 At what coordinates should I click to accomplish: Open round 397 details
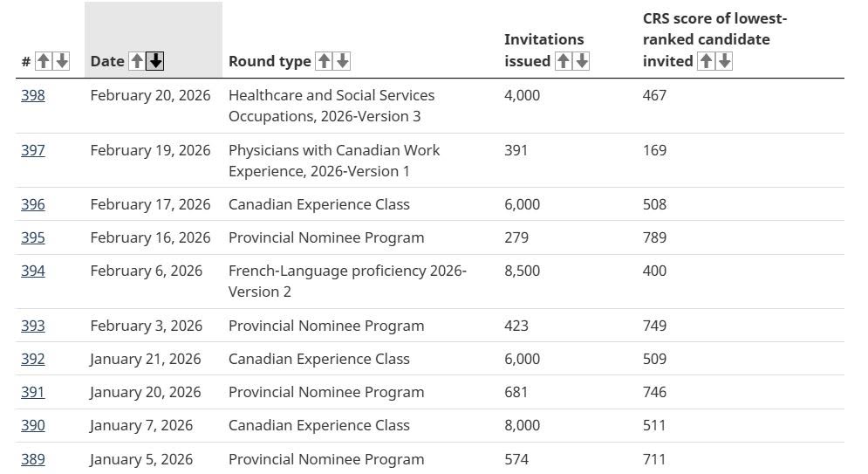32,150
